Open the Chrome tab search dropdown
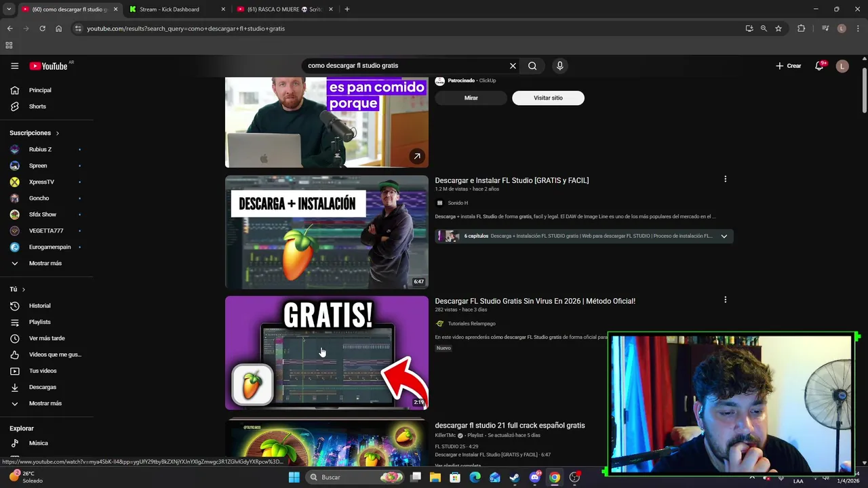868x488 pixels. (x=9, y=9)
